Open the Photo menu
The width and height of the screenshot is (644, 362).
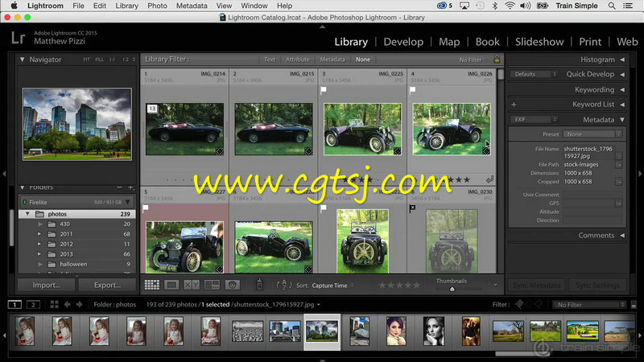coord(157,6)
